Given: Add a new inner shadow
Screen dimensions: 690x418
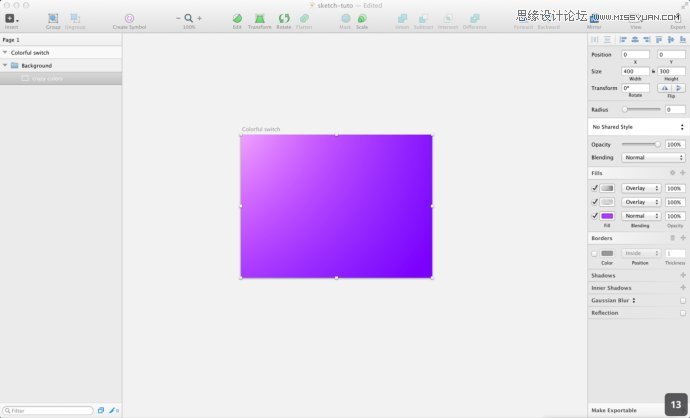Looking at the screenshot, I should tap(683, 287).
